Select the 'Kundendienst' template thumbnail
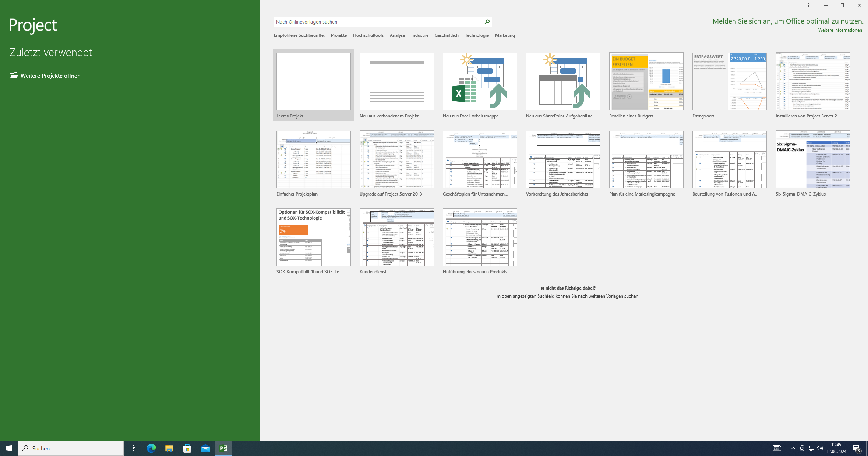Image resolution: width=868 pixels, height=456 pixels. pyautogui.click(x=396, y=237)
